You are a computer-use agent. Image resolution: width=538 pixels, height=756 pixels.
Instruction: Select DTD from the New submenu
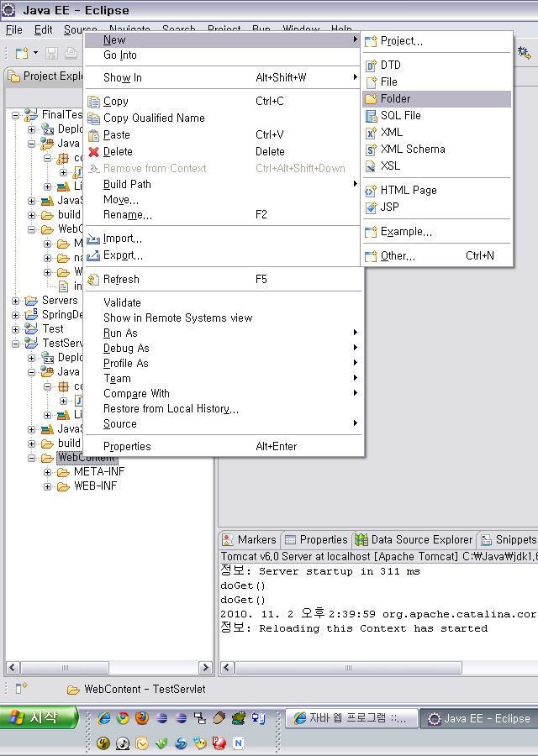[x=436, y=65]
